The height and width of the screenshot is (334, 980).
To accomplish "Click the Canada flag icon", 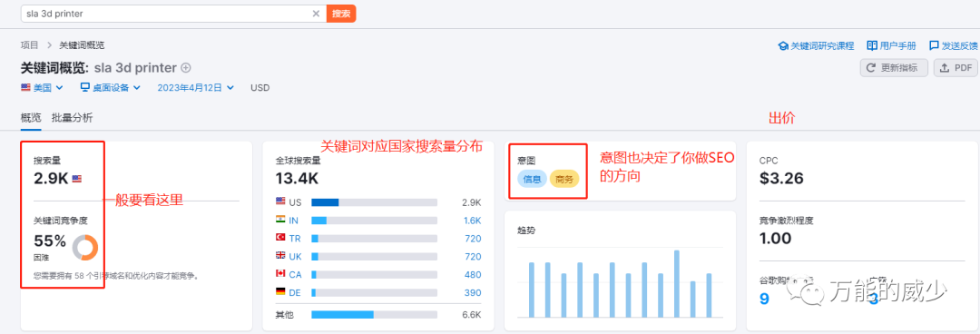I will coord(280,274).
